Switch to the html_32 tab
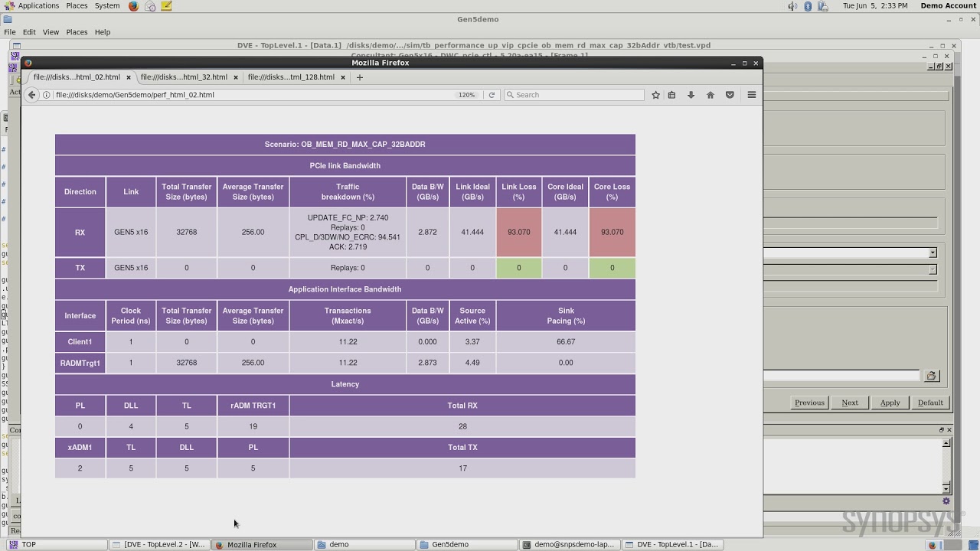 coord(184,77)
